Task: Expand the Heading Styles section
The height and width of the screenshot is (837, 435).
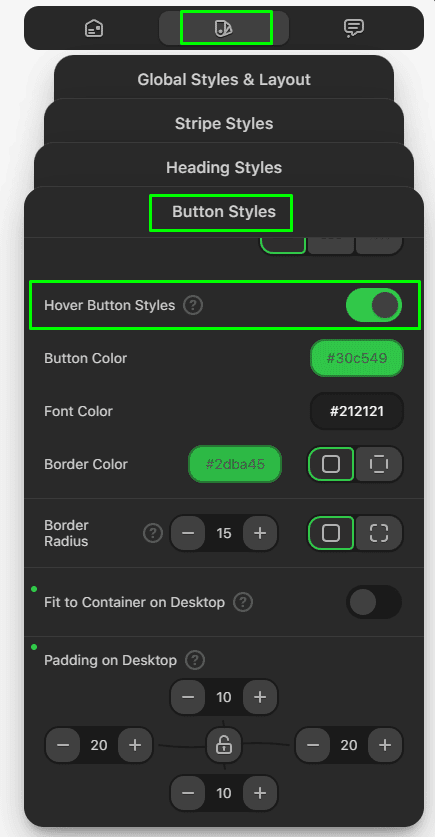Action: click(224, 168)
